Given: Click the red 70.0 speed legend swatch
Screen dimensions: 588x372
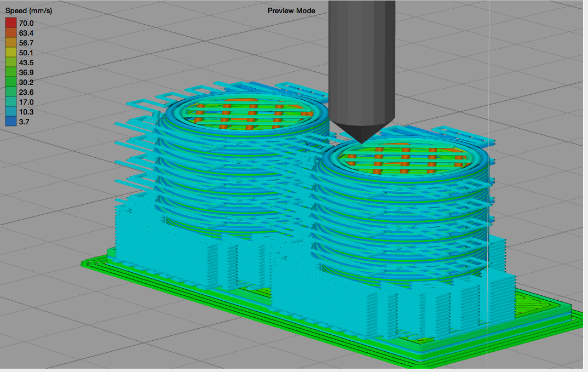Looking at the screenshot, I should click(x=11, y=23).
